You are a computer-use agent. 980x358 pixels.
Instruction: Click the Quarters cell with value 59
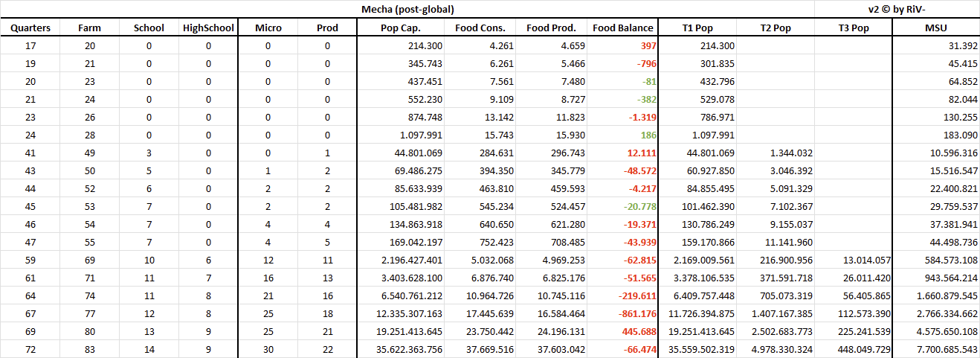[x=30, y=261]
